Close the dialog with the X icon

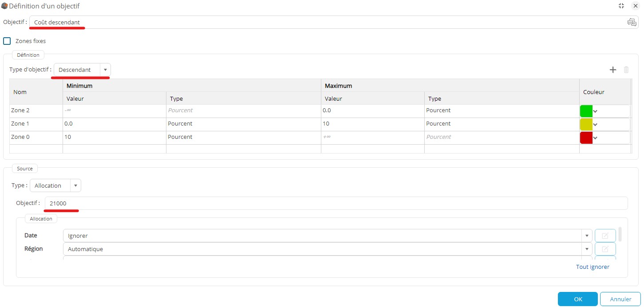[x=635, y=6]
